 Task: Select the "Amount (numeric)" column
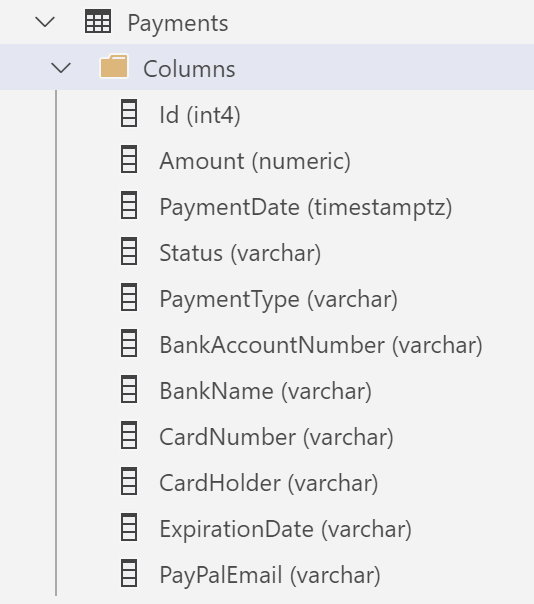pyautogui.click(x=255, y=161)
